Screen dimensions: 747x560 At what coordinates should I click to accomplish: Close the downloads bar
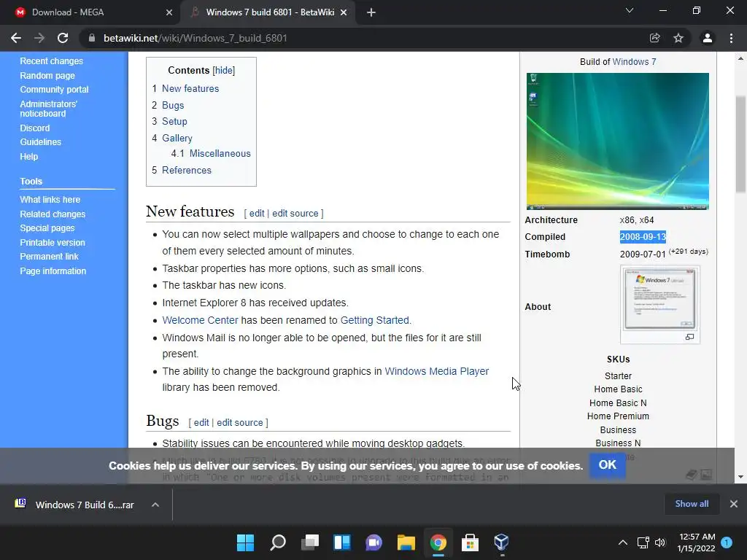pyautogui.click(x=734, y=504)
